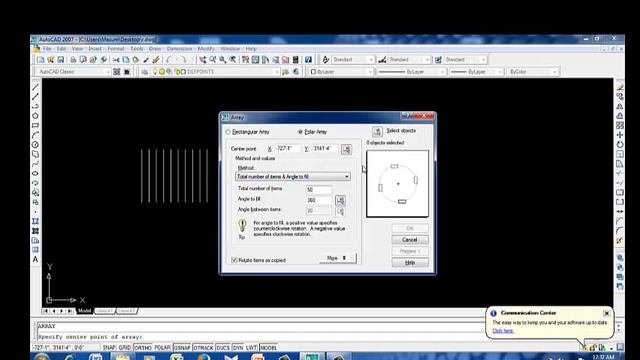Toggle POLAR tracking in status bar
Screen dimensions: 640x360
pos(162,348)
